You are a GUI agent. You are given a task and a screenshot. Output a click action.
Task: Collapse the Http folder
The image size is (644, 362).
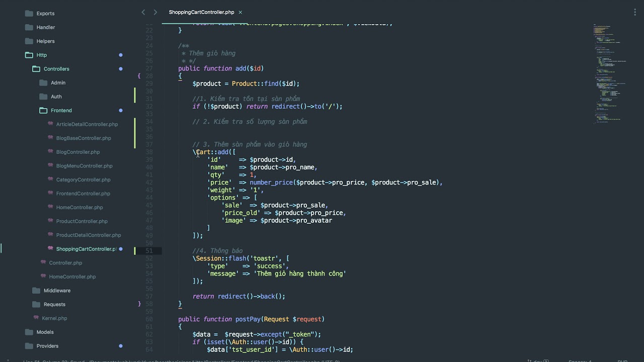[29, 55]
